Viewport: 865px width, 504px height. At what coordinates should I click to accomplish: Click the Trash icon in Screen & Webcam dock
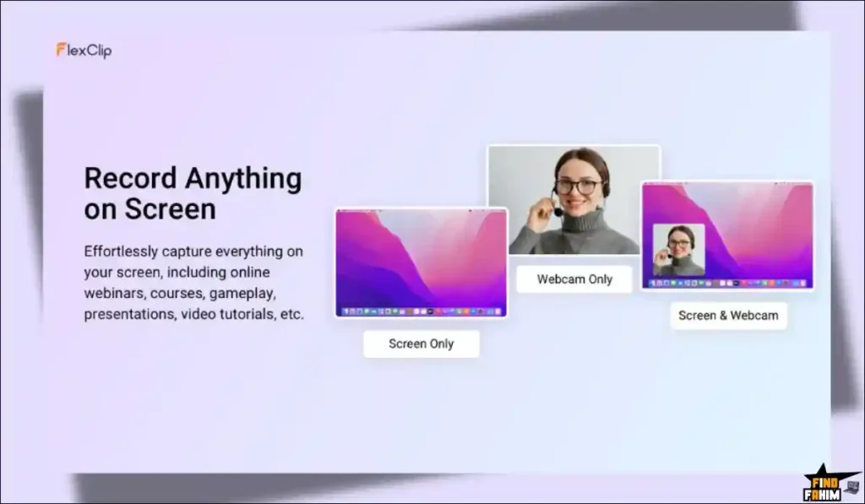(x=804, y=284)
